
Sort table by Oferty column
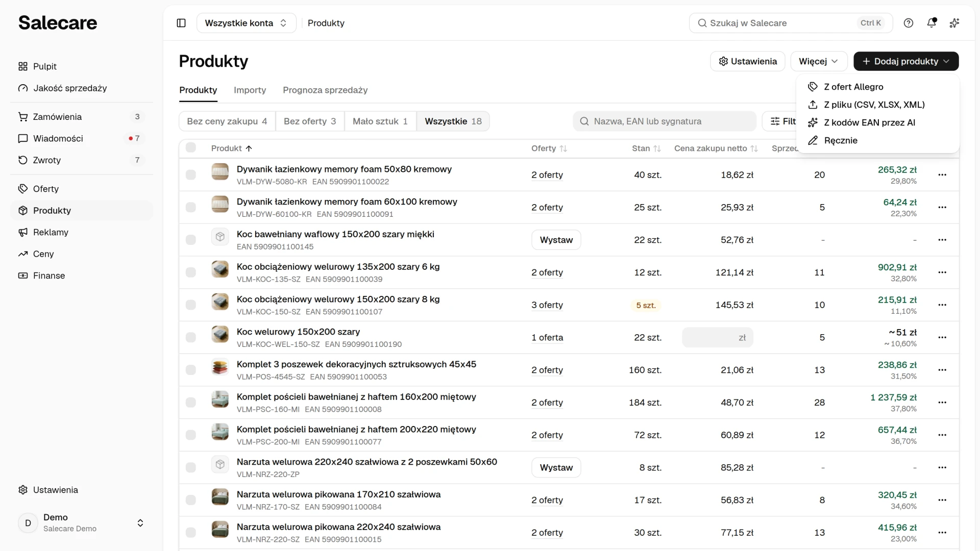tap(549, 148)
